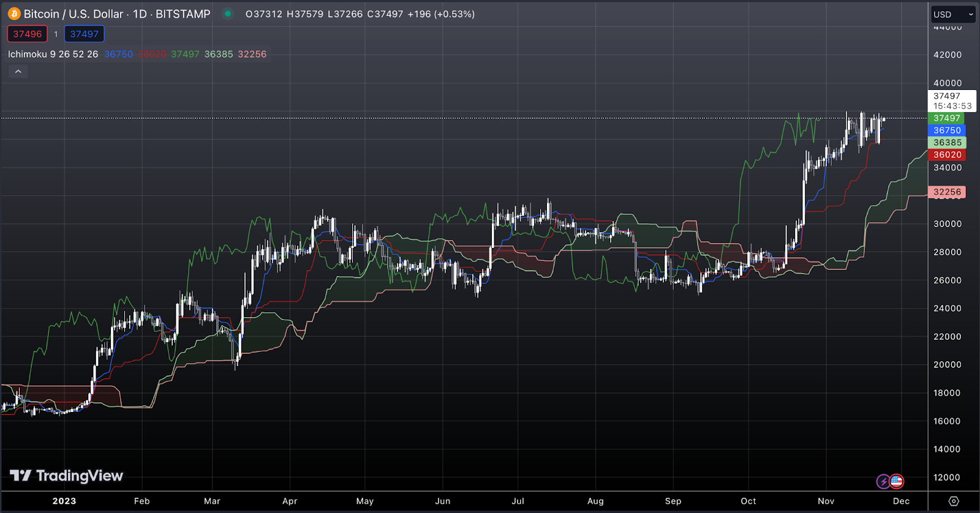Click the Jun label on time axis

click(x=443, y=501)
